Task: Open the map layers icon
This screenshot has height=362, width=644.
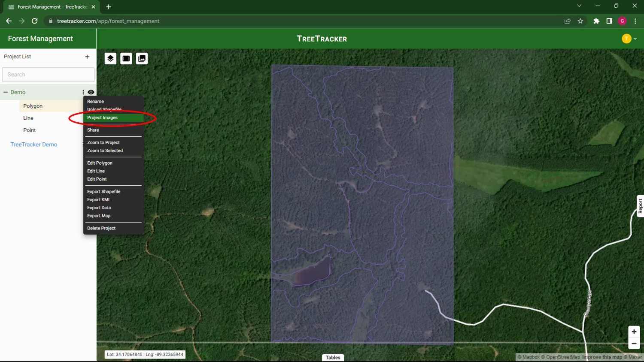Action: 110,58
